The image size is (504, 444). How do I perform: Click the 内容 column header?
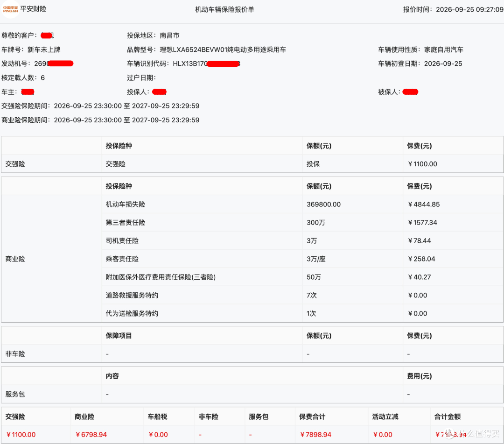pyautogui.click(x=112, y=376)
